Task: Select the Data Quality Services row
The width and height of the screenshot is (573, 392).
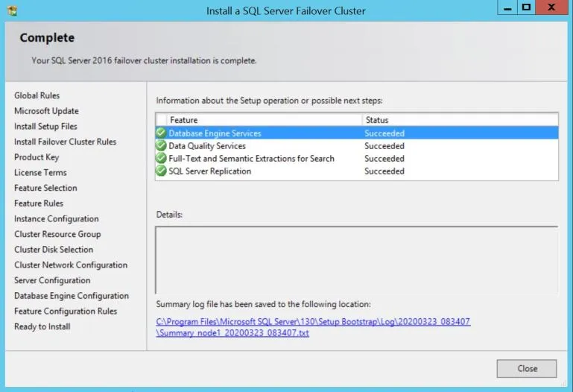Action: coord(357,146)
